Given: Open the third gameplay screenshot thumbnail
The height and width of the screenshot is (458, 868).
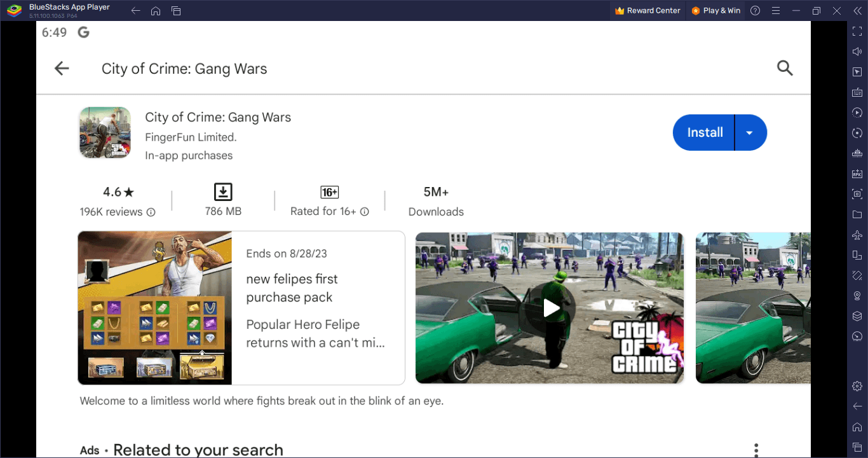Looking at the screenshot, I should [x=753, y=308].
